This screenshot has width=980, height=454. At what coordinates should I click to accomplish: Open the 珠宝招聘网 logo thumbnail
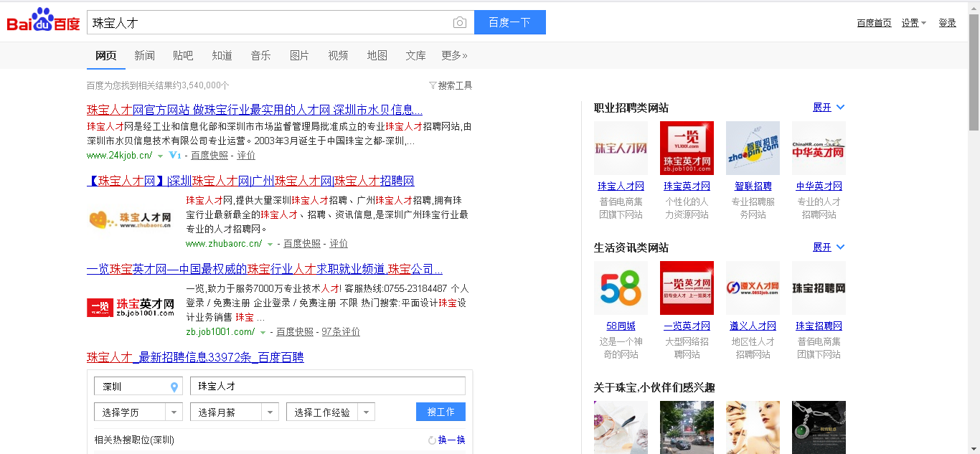pyautogui.click(x=819, y=288)
